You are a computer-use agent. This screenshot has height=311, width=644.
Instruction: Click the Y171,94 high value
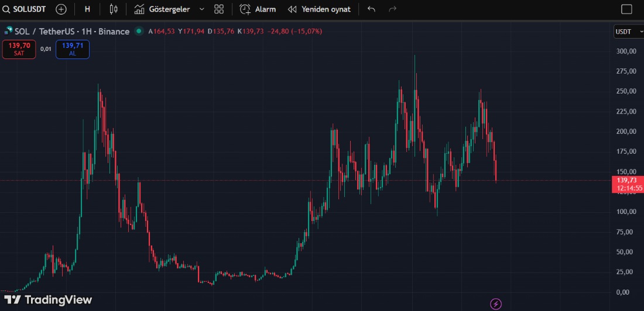coord(191,31)
